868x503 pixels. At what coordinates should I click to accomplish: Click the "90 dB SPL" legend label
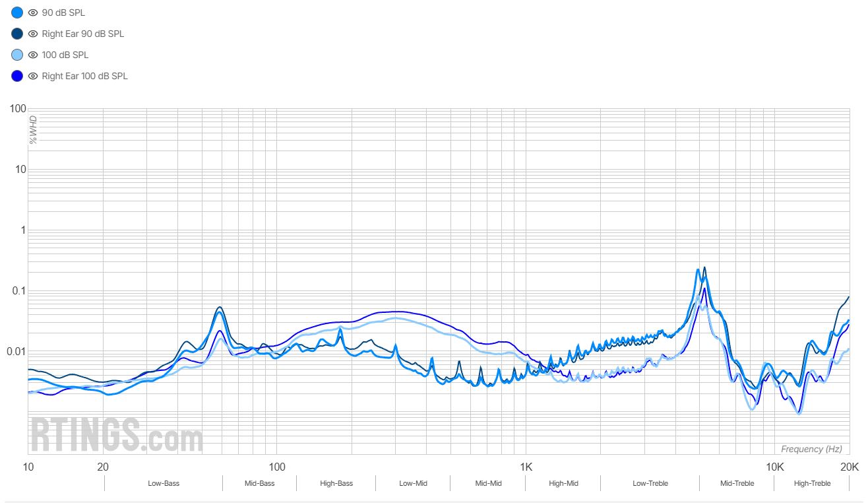point(63,13)
